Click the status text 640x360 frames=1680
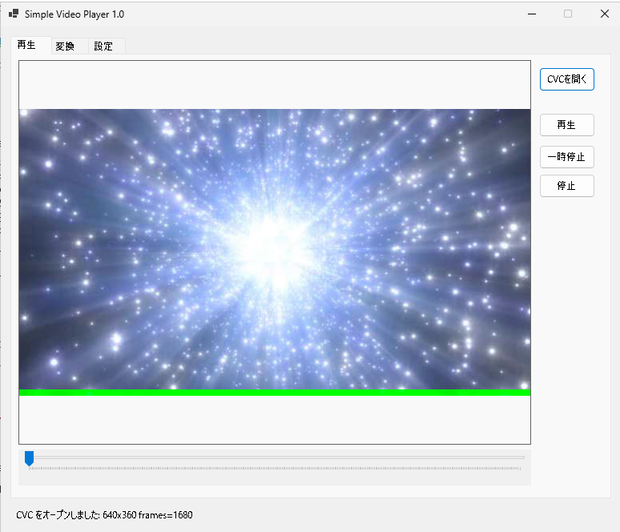This screenshot has width=620, height=532. [x=147, y=515]
